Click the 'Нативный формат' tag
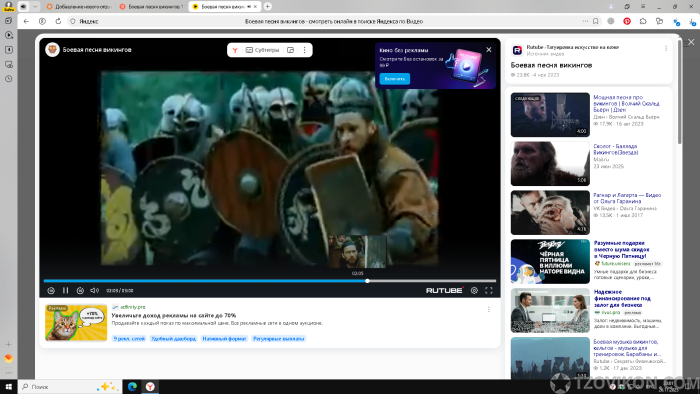The width and height of the screenshot is (700, 394). tap(224, 339)
